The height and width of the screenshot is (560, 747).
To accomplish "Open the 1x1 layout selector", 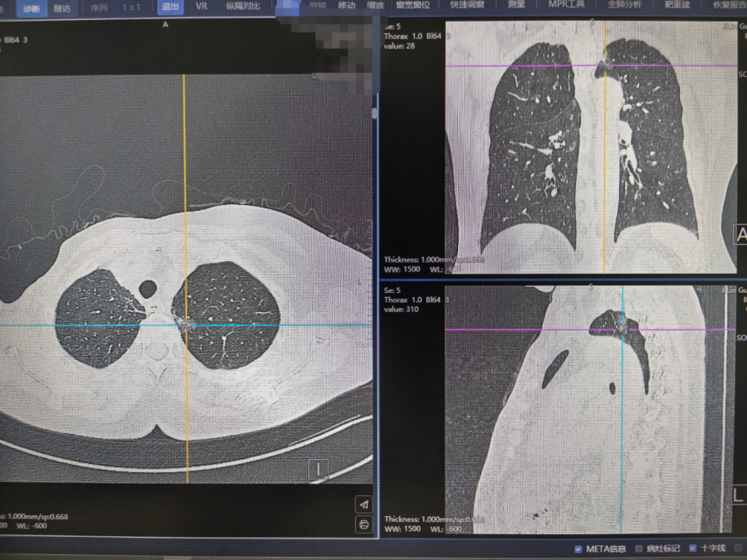I will tap(131, 7).
